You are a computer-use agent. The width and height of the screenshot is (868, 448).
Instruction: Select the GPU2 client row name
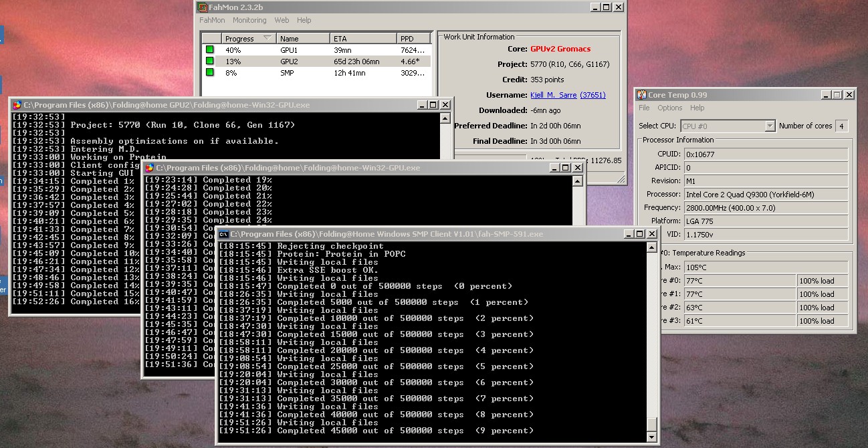289,62
